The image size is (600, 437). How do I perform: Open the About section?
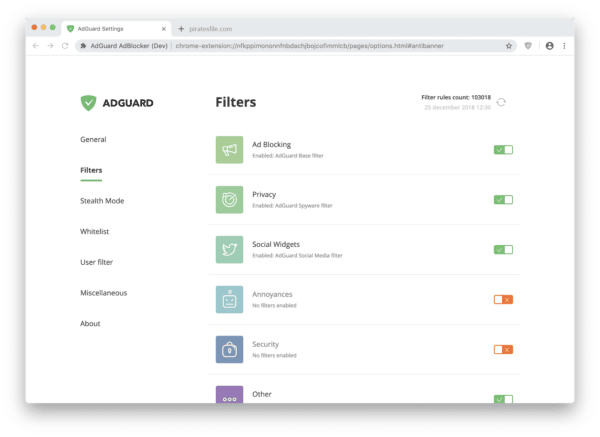pyautogui.click(x=90, y=323)
